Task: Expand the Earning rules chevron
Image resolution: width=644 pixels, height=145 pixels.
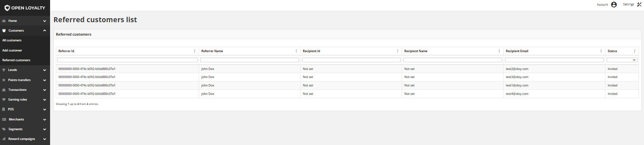Action: click(x=44, y=100)
